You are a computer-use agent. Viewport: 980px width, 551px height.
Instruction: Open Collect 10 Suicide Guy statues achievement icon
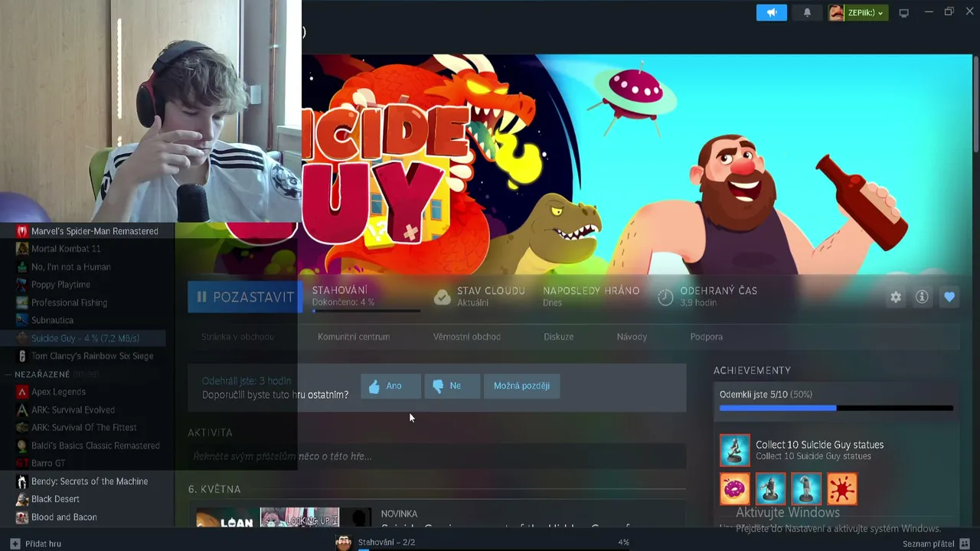pyautogui.click(x=735, y=450)
